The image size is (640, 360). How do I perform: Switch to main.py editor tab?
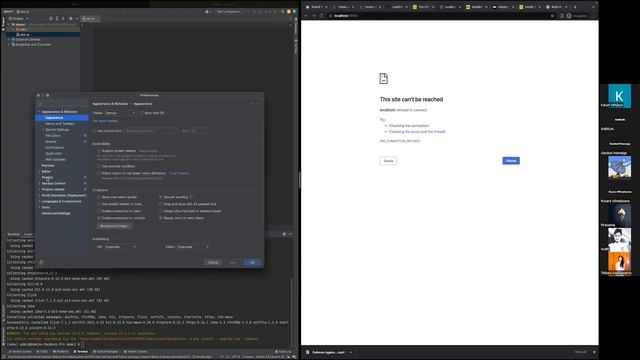[x=90, y=18]
